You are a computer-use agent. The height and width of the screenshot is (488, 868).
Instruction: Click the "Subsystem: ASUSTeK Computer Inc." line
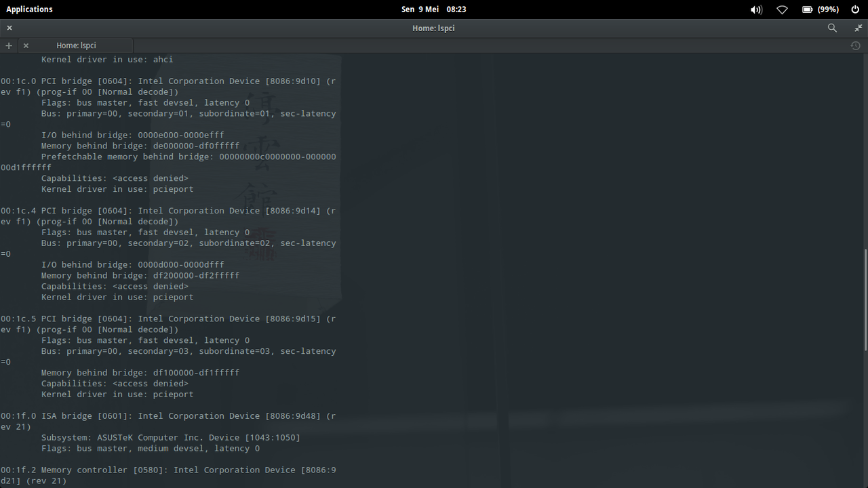(x=170, y=438)
